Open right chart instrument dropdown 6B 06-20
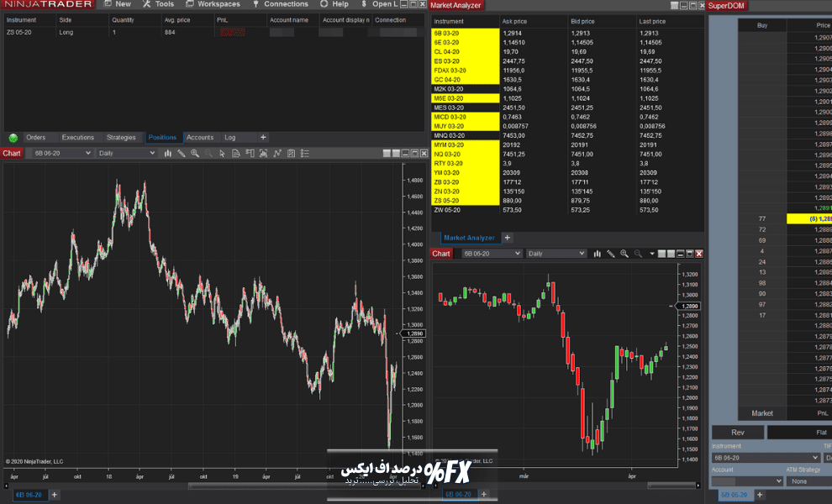 (x=492, y=254)
